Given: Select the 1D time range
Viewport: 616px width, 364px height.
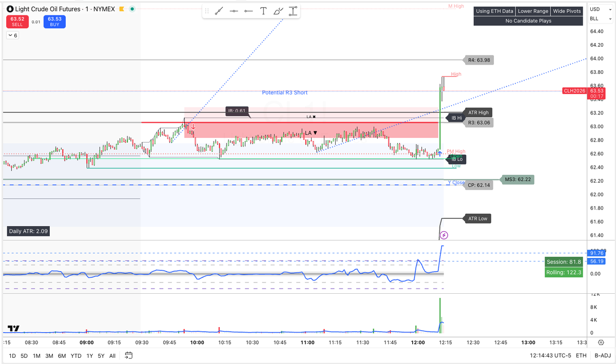Looking at the screenshot, I should pyautogui.click(x=12, y=355).
